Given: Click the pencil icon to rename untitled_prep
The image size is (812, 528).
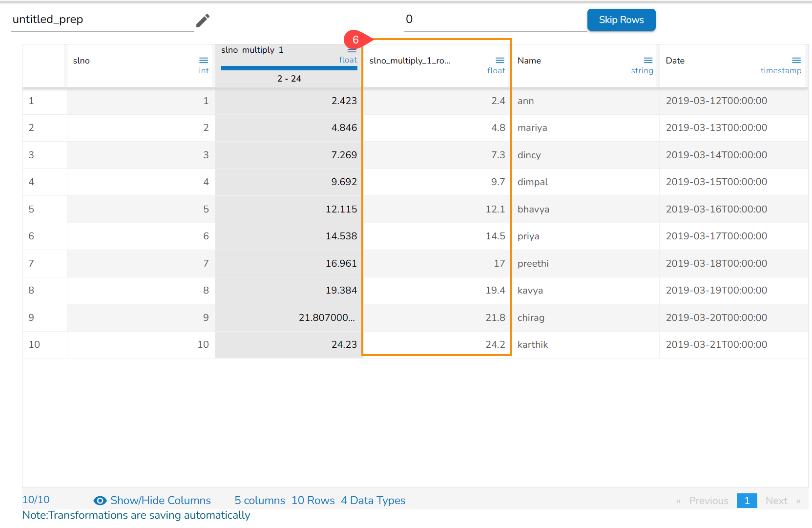Looking at the screenshot, I should click(203, 21).
